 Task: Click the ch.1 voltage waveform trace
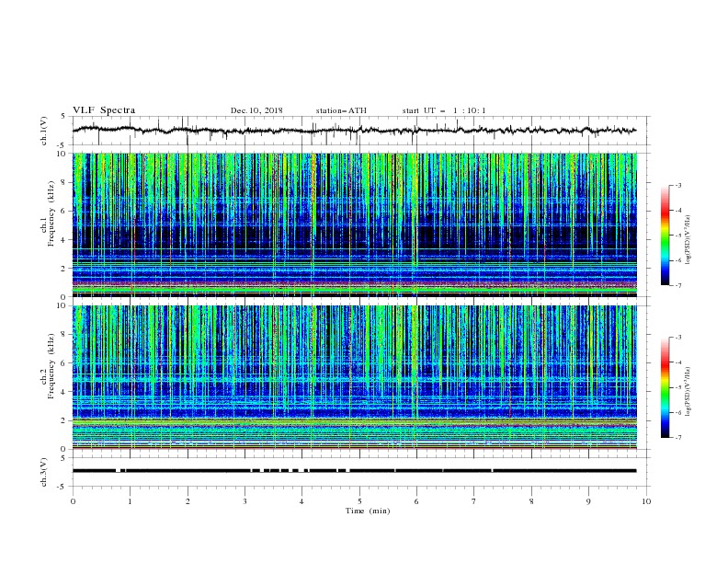click(x=355, y=131)
